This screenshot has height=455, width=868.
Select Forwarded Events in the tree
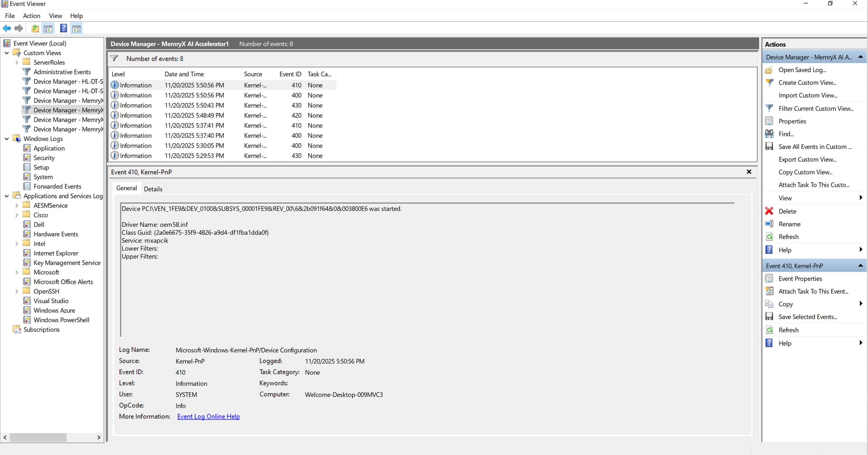click(57, 187)
